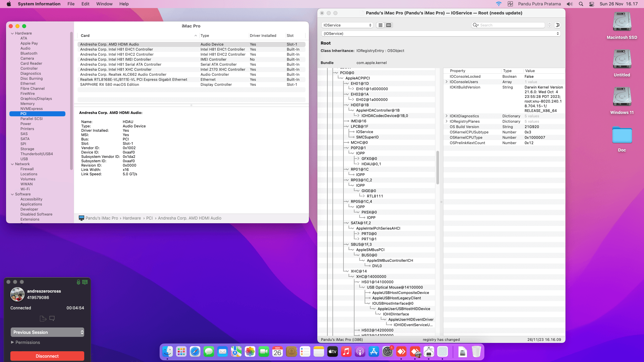Open Messages app in the Dock
The image size is (644, 362).
coord(209,352)
